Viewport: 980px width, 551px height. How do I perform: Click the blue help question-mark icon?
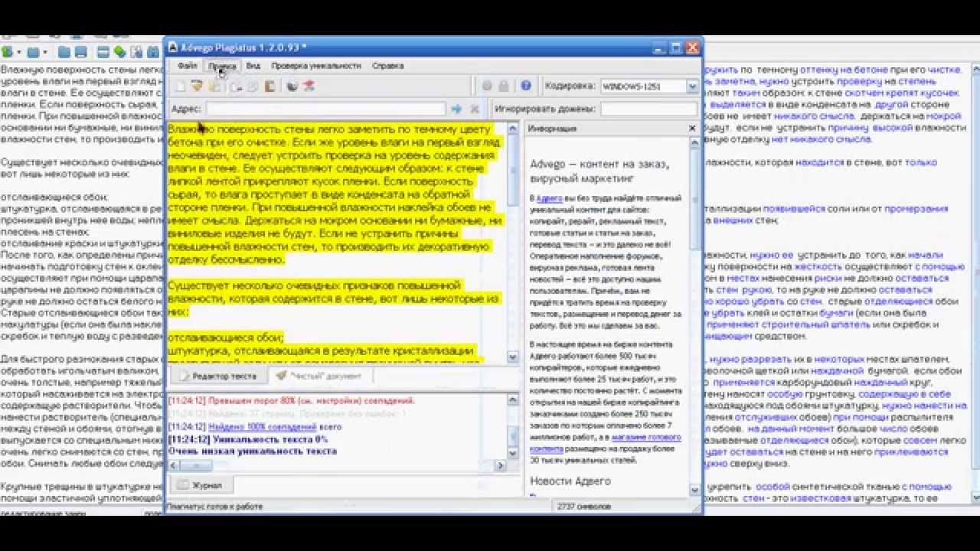click(526, 86)
